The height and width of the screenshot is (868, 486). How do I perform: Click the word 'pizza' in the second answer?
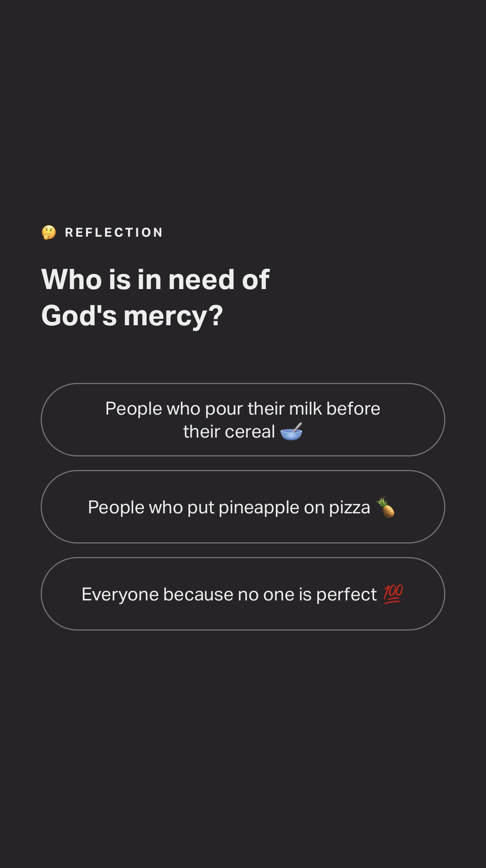tap(350, 507)
